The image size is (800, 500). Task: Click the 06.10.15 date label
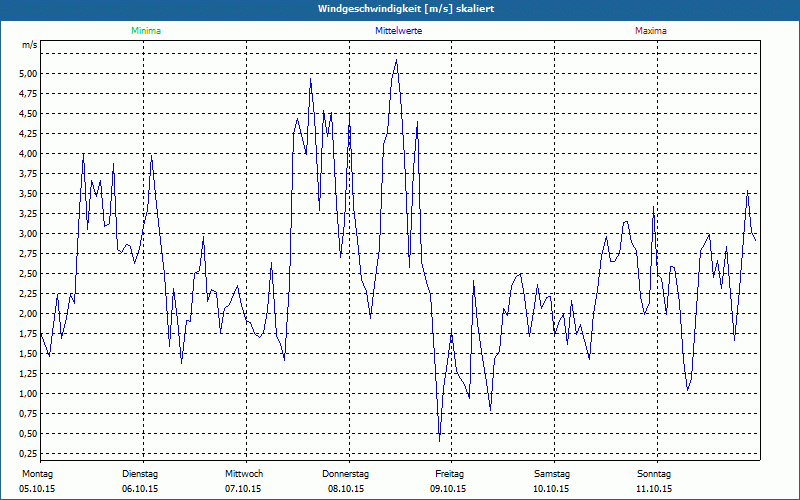pyautogui.click(x=140, y=489)
